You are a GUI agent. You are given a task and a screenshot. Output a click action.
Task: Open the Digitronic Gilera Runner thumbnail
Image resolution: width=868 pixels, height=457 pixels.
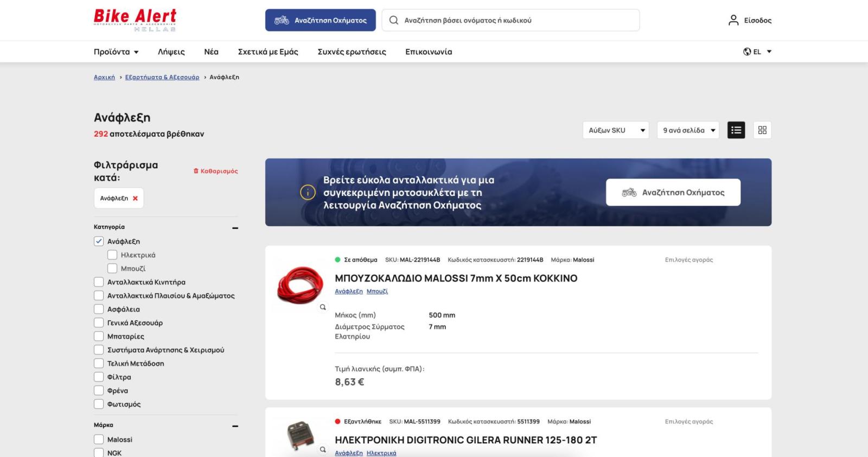[301, 435]
